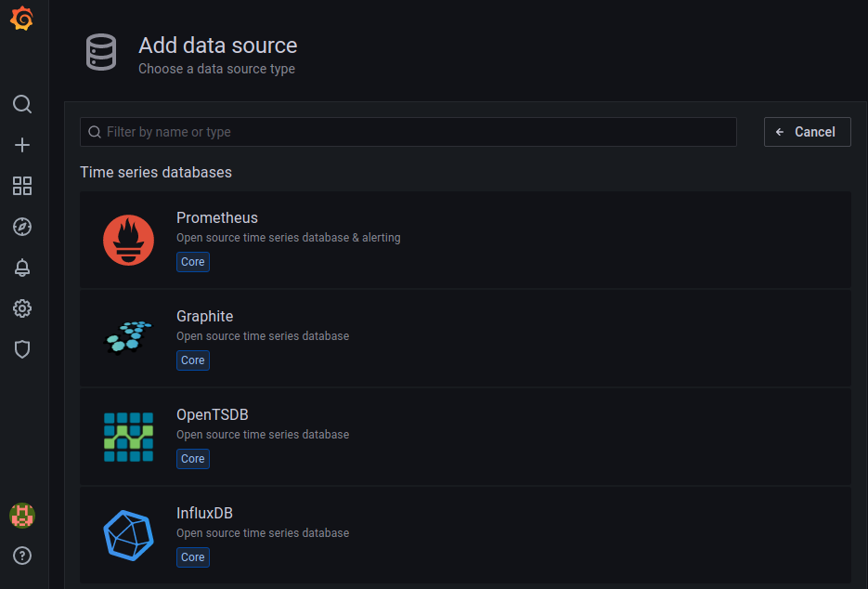Select the OpenTSDB grid logo
868x589 pixels.
tap(128, 437)
